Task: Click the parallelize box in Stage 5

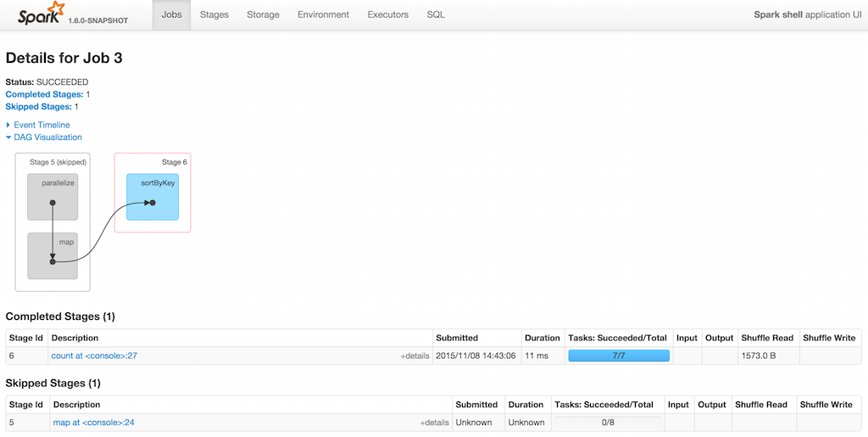Action: [53, 197]
